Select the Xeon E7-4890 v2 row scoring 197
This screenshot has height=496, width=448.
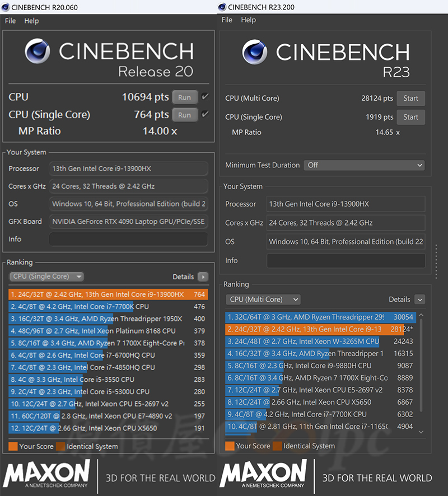108,416
